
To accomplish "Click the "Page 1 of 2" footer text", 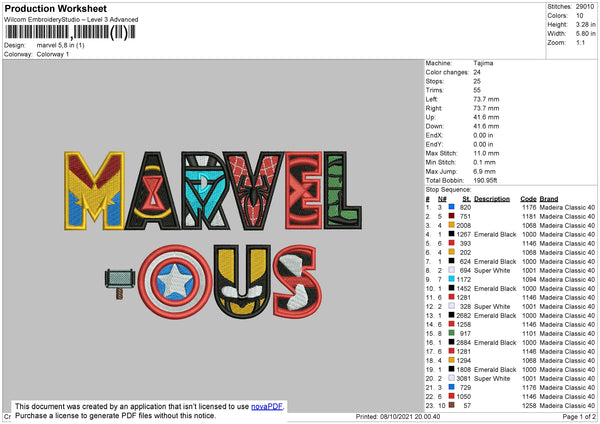I will coord(579,416).
